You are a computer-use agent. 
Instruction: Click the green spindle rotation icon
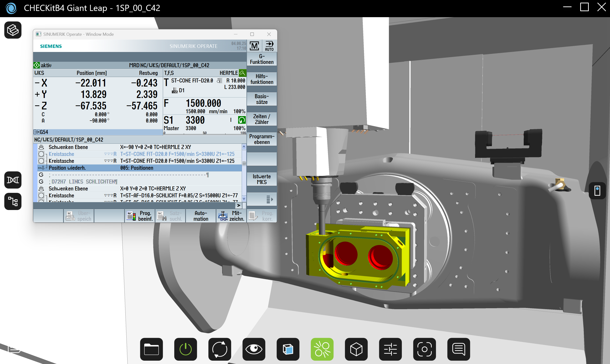click(x=242, y=120)
